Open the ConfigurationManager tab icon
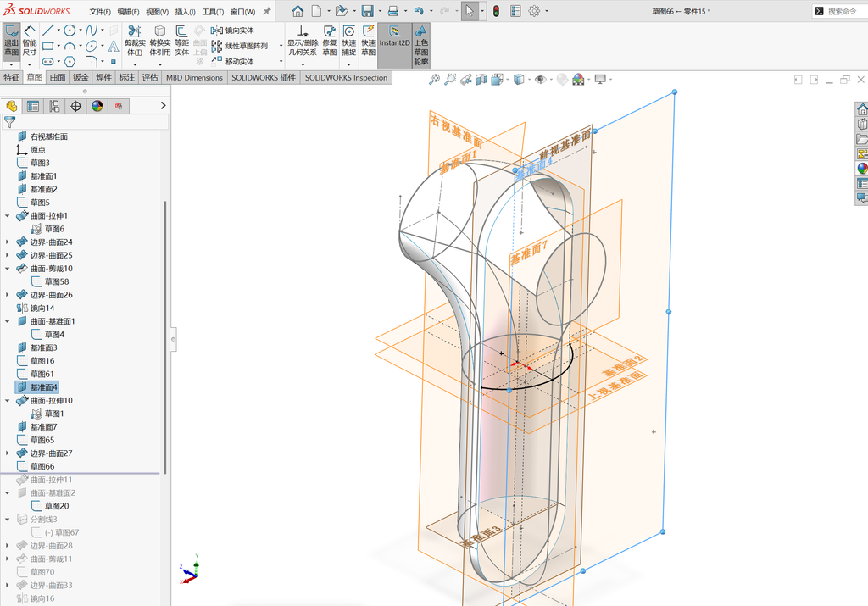868x606 pixels. (x=54, y=106)
